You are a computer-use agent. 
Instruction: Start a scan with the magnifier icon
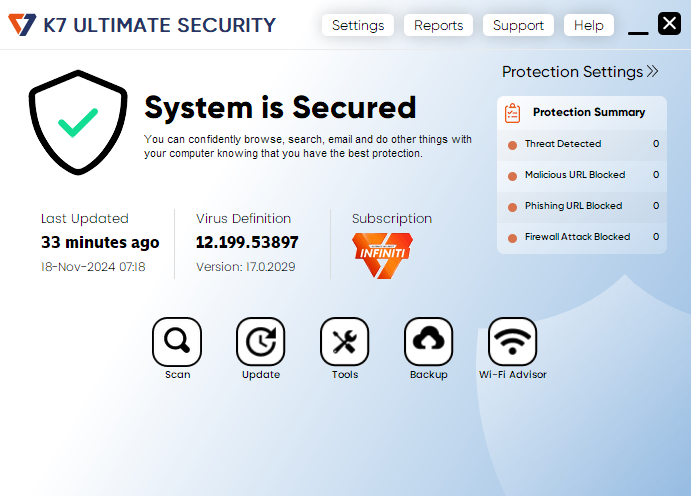[x=177, y=342]
